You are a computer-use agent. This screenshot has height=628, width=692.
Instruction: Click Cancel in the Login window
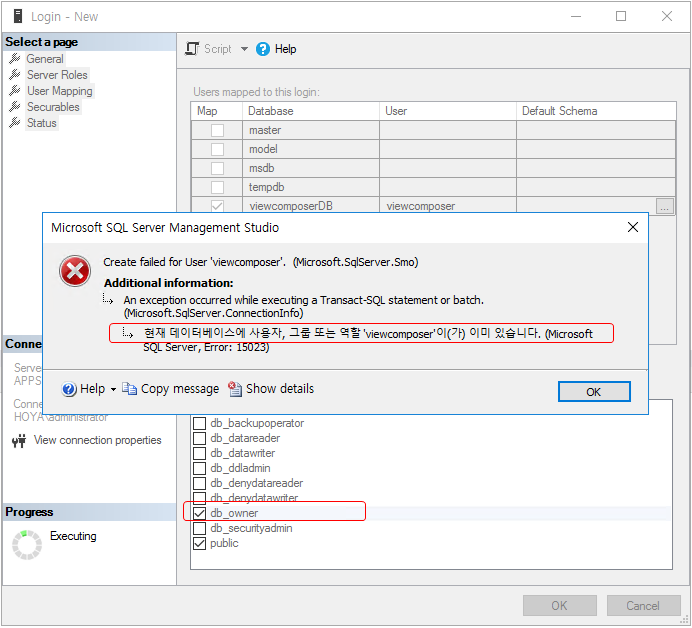coord(643,606)
